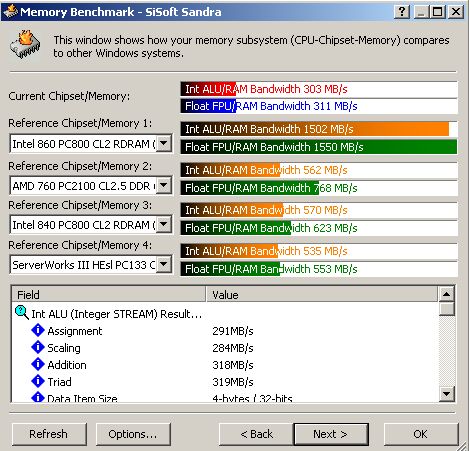Viewport: 469px width, 451px height.
Task: Click the Int ALU 562 MB/s bar
Action: pyautogui.click(x=319, y=170)
